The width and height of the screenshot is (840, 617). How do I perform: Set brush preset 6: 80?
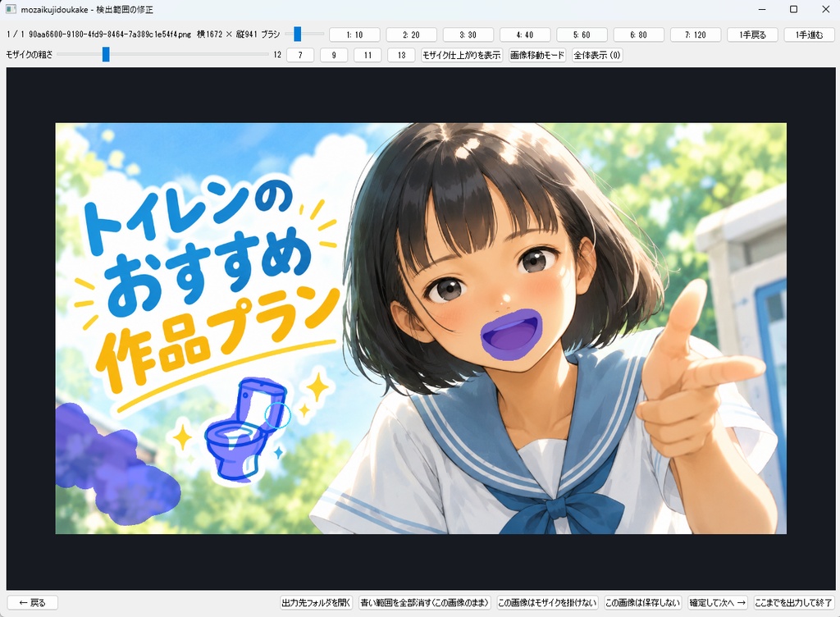(638, 34)
